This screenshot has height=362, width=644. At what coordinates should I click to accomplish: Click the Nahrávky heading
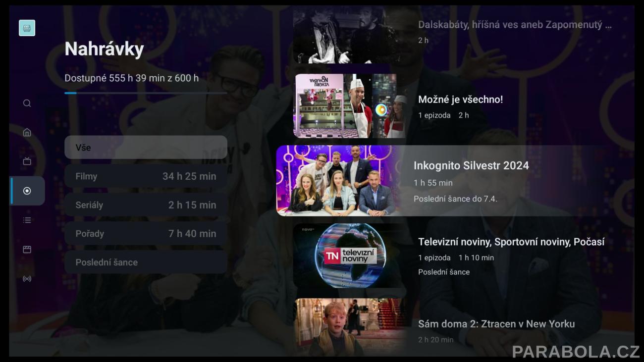104,49
